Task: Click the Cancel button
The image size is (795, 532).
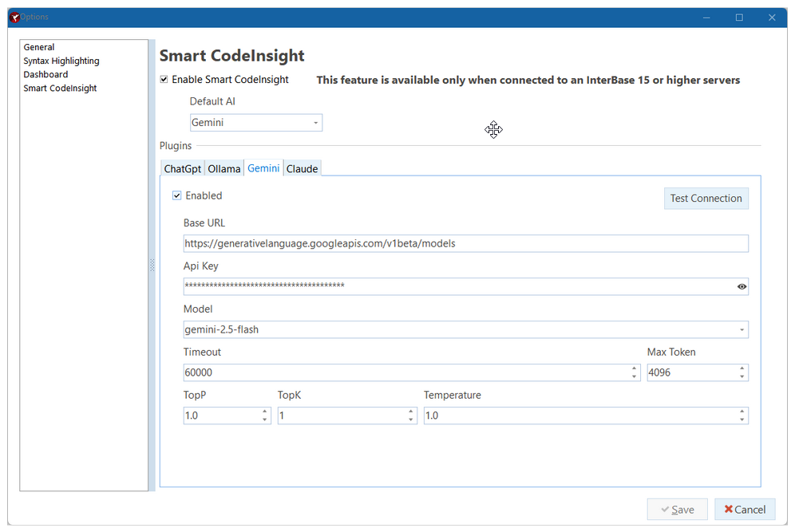Action: tap(745, 510)
